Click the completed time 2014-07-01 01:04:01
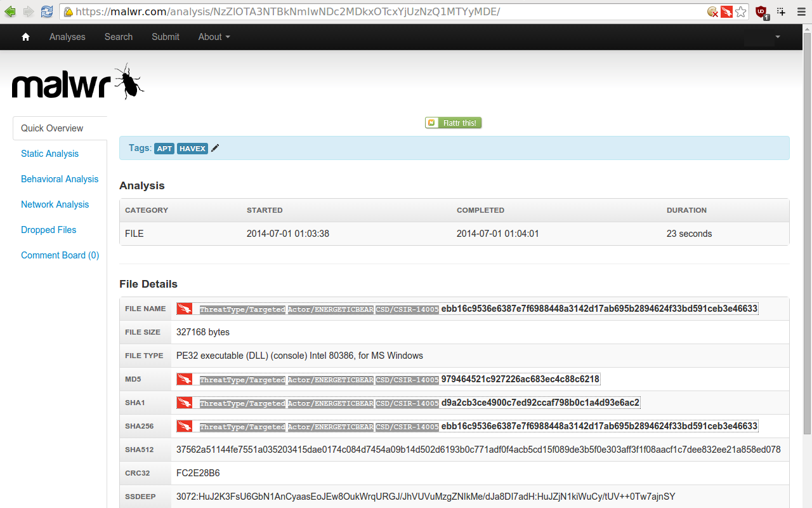 [498, 234]
